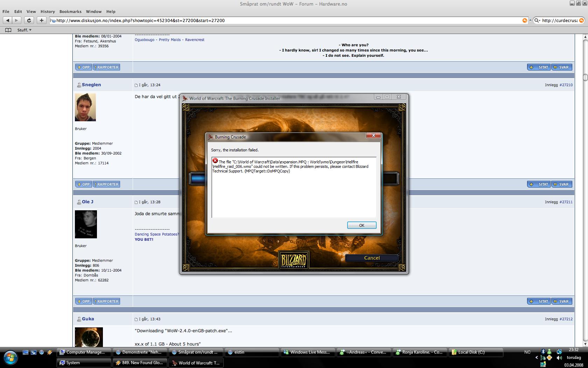
Task: Click Cancel in the Burning Crusade Installer
Action: pyautogui.click(x=372, y=258)
